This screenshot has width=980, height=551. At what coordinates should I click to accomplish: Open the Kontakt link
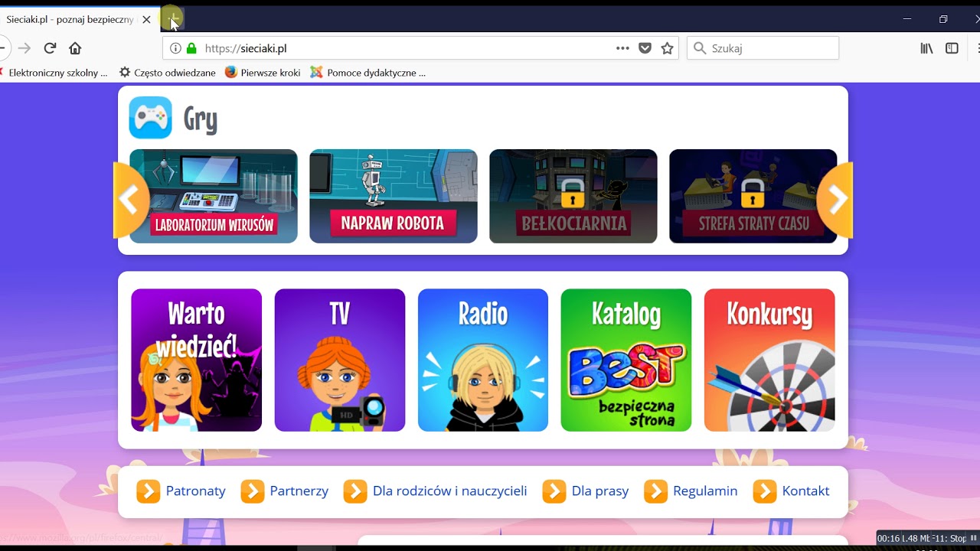[x=805, y=491]
